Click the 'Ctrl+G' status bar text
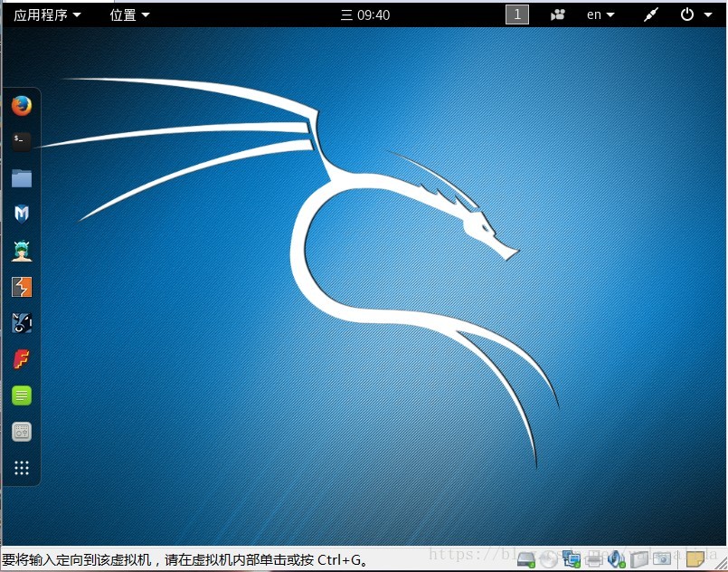 339,560
